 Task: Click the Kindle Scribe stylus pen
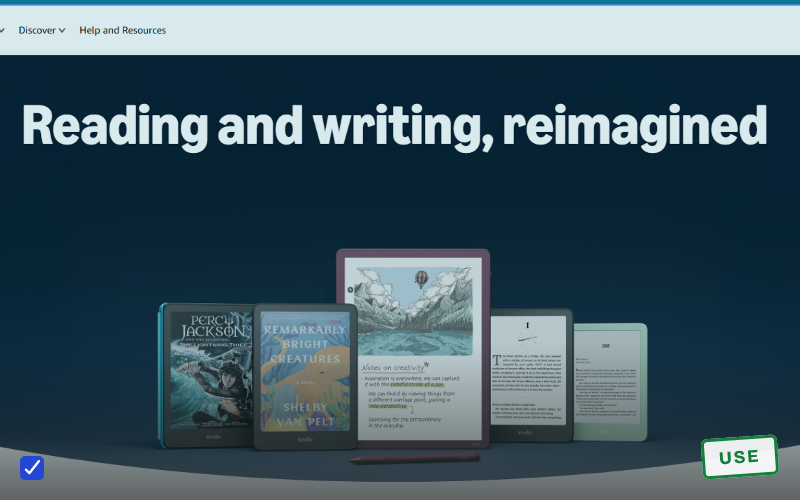coord(414,459)
